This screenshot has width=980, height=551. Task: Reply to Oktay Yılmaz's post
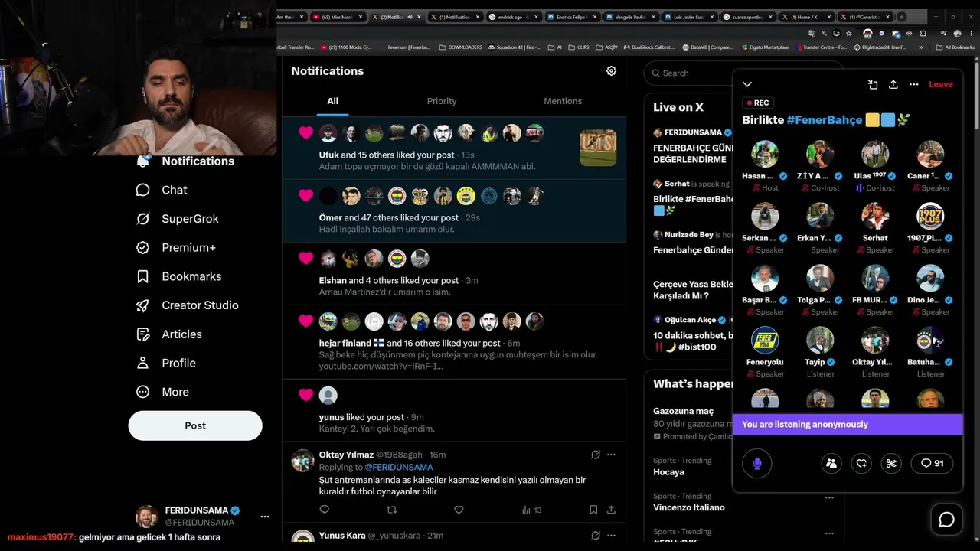point(324,510)
